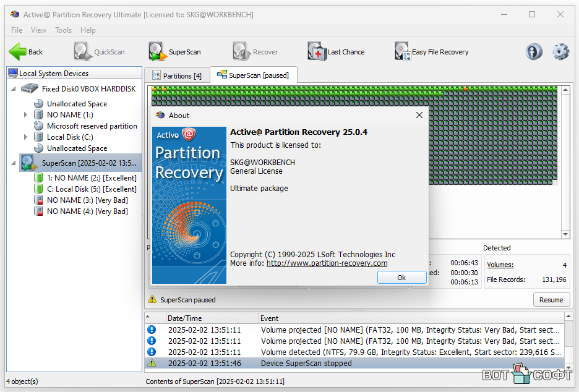This screenshot has height=392, width=579.
Task: Click the yellow block at scan map start
Action: [154, 88]
